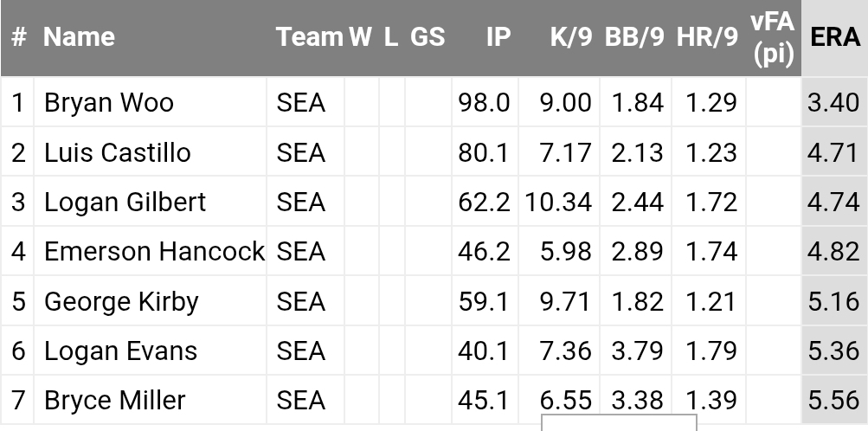Sort by the W (wins) column header
868x431 pixels.
360,36
